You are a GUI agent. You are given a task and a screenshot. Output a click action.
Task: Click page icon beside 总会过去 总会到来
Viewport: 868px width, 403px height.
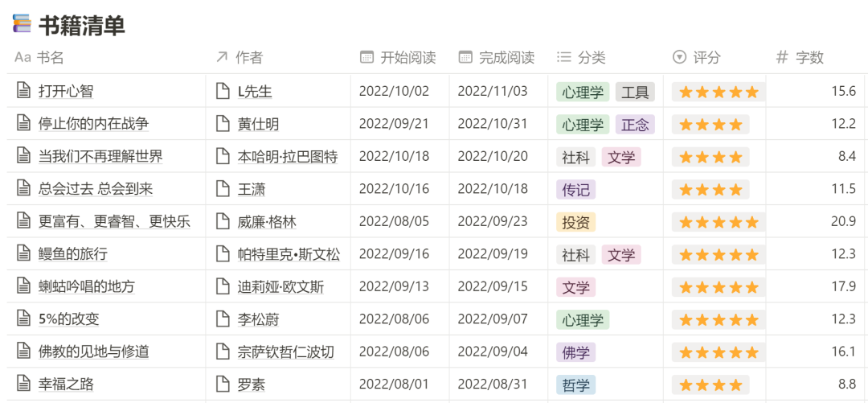[23, 189]
